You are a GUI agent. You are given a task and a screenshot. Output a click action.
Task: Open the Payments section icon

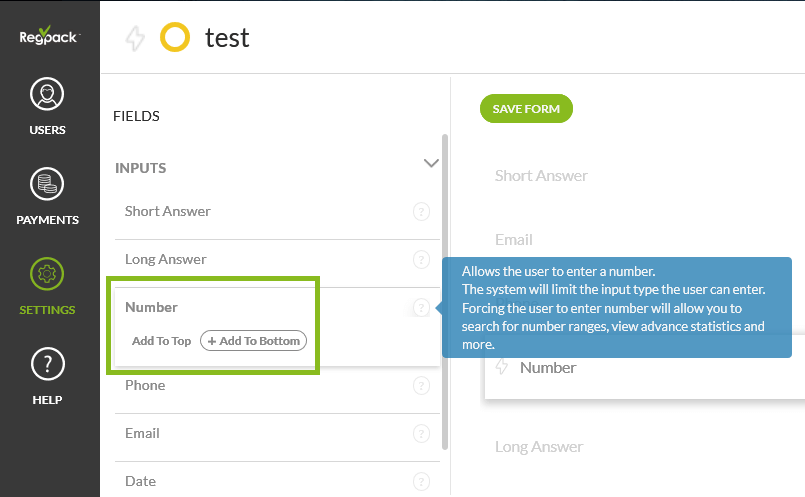point(48,184)
